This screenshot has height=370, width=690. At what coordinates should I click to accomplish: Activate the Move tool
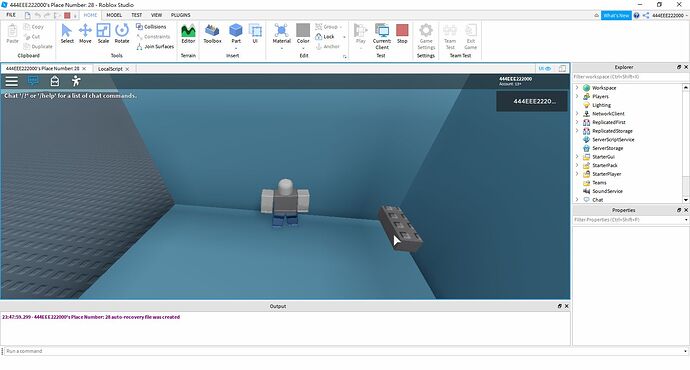pyautogui.click(x=85, y=33)
